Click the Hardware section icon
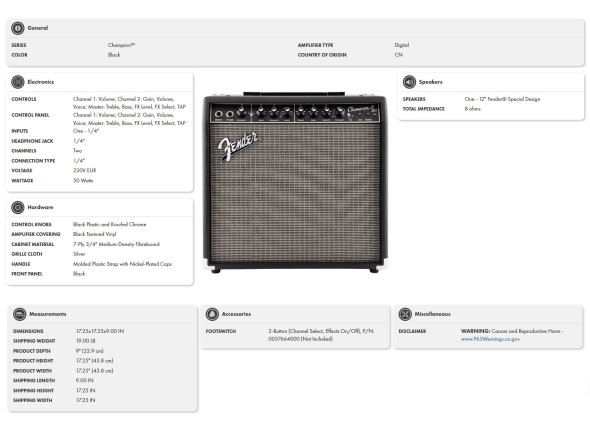Image resolution: width=590 pixels, height=434 pixels. tap(18, 207)
